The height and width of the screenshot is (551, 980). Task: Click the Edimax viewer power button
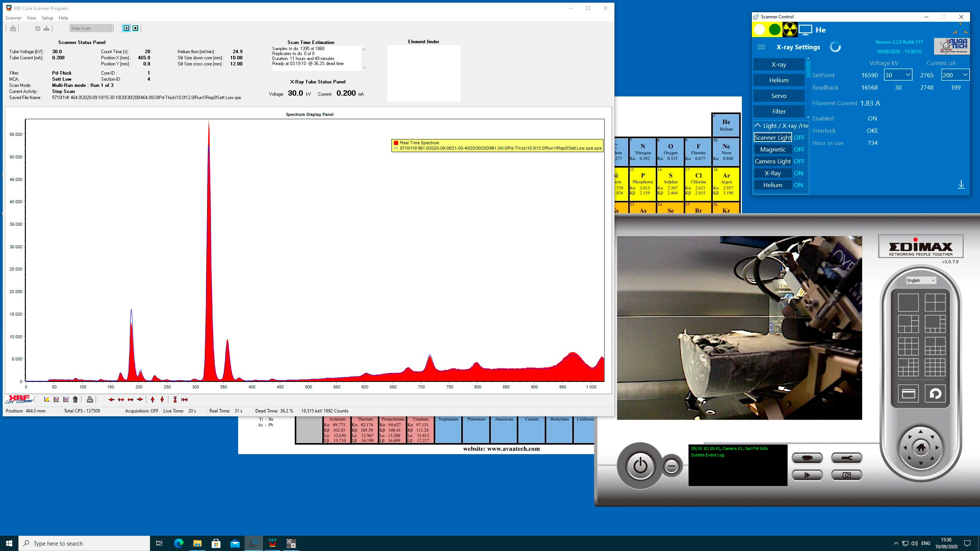(x=640, y=466)
